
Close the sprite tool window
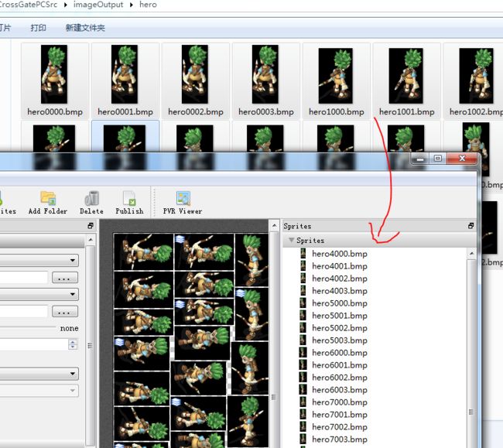pyautogui.click(x=462, y=159)
